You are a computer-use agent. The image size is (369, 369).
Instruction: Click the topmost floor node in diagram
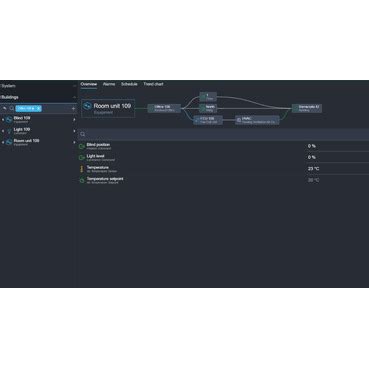208,97
